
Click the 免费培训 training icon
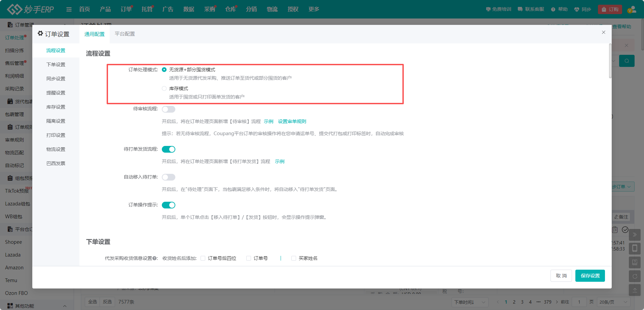(488, 9)
